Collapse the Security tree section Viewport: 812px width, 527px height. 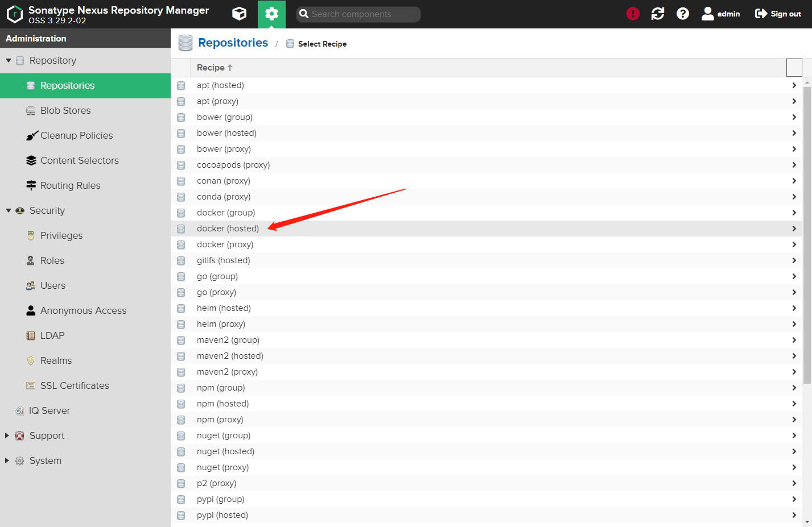tap(9, 210)
